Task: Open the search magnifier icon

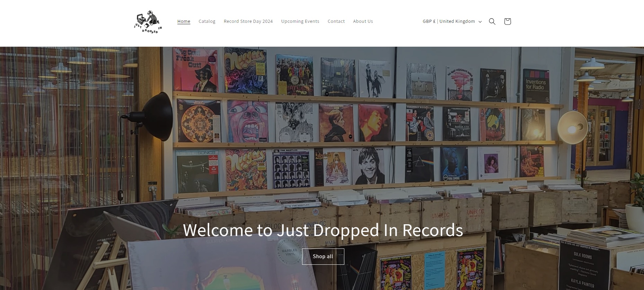Action: click(492, 21)
